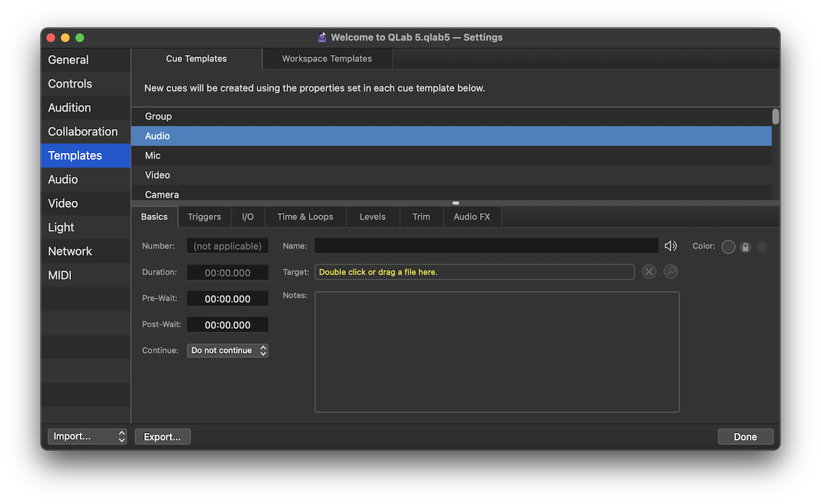Open the Audio FX tab

(x=471, y=217)
